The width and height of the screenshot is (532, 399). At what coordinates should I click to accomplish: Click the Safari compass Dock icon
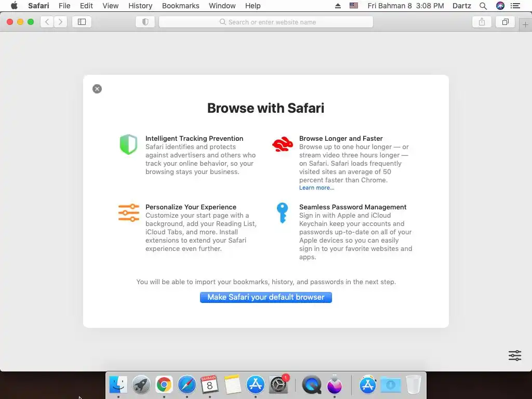tap(187, 385)
